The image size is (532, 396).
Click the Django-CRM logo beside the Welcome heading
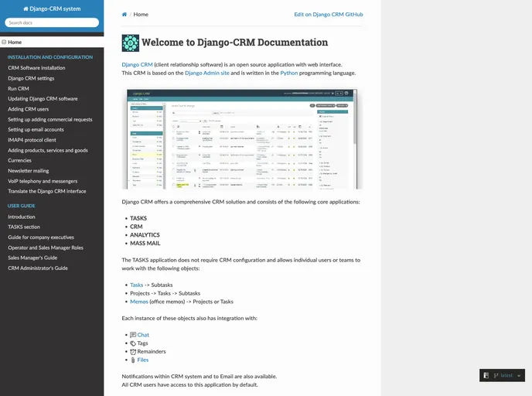[x=131, y=43]
